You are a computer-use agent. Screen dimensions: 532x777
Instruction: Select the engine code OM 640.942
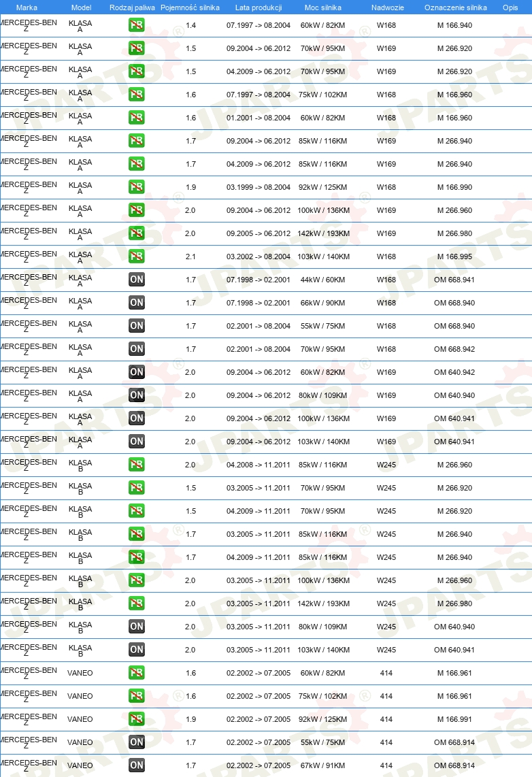coord(454,372)
